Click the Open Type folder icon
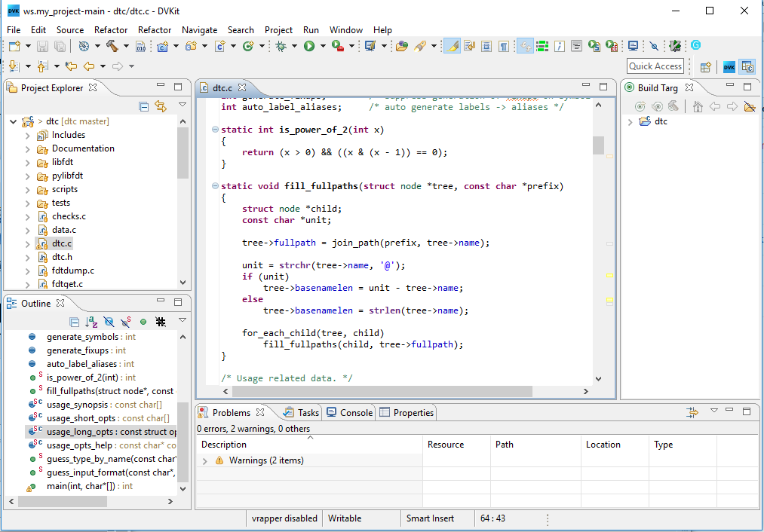 pos(401,46)
